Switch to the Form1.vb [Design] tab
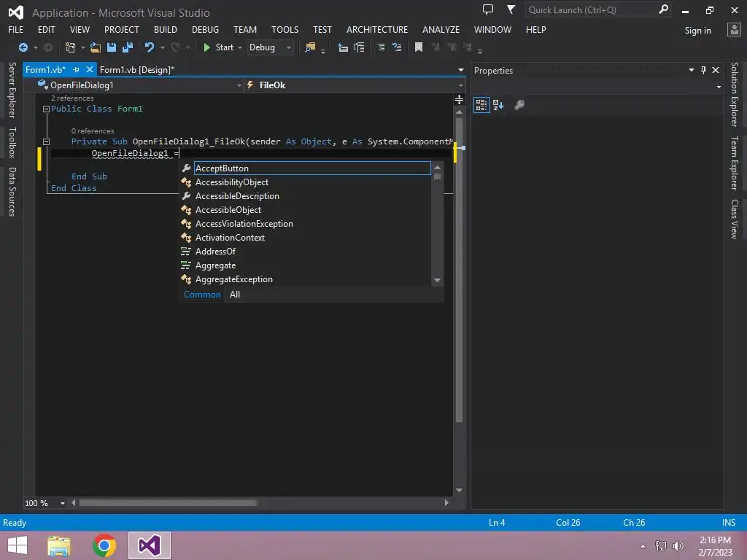 [136, 69]
